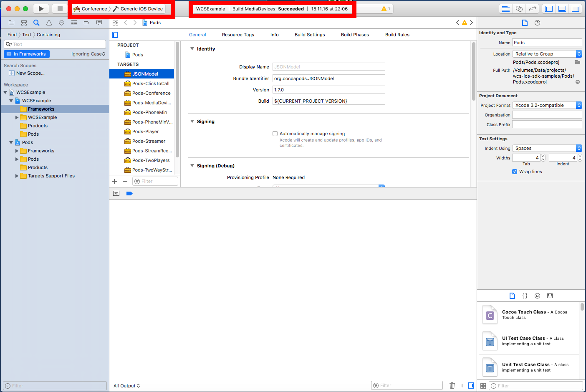This screenshot has width=586, height=392.
Task: Switch to the Info tab
Action: tap(274, 35)
